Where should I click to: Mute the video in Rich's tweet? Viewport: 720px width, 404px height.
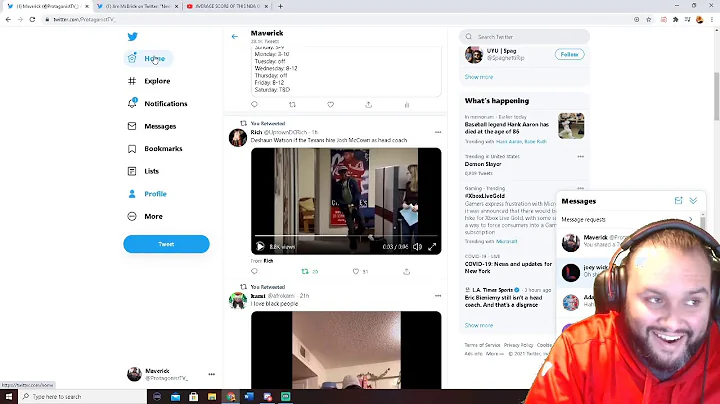pyautogui.click(x=417, y=247)
